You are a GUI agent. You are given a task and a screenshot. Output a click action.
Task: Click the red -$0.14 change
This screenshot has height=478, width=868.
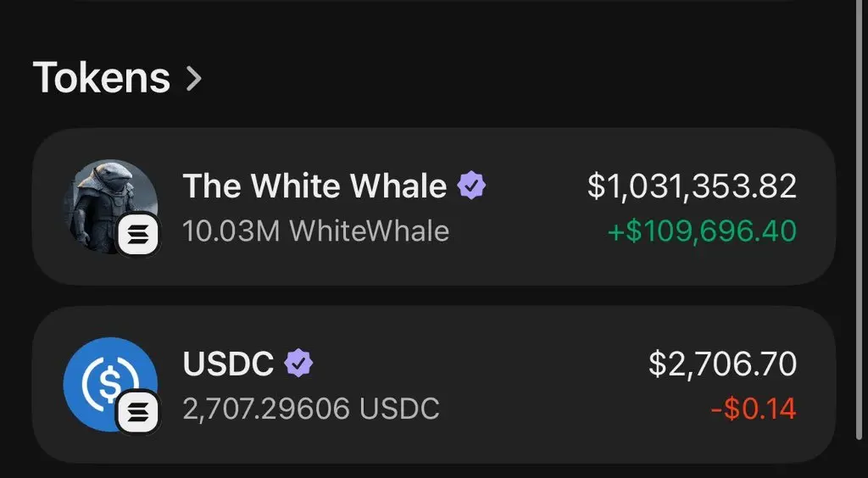tap(754, 409)
